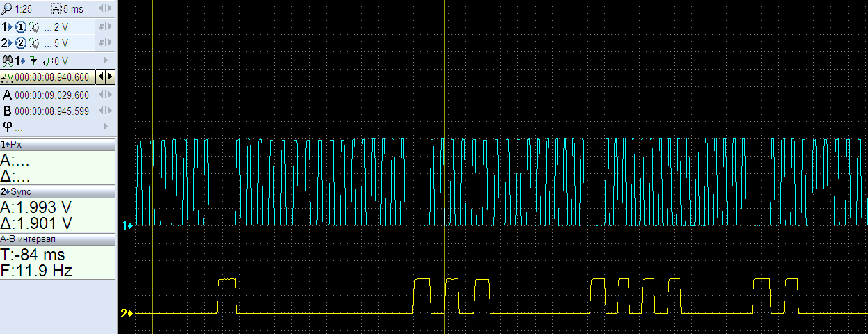Click the trigger level icon beside 0 V
Viewport: 868px width, 334px height.
(47, 61)
